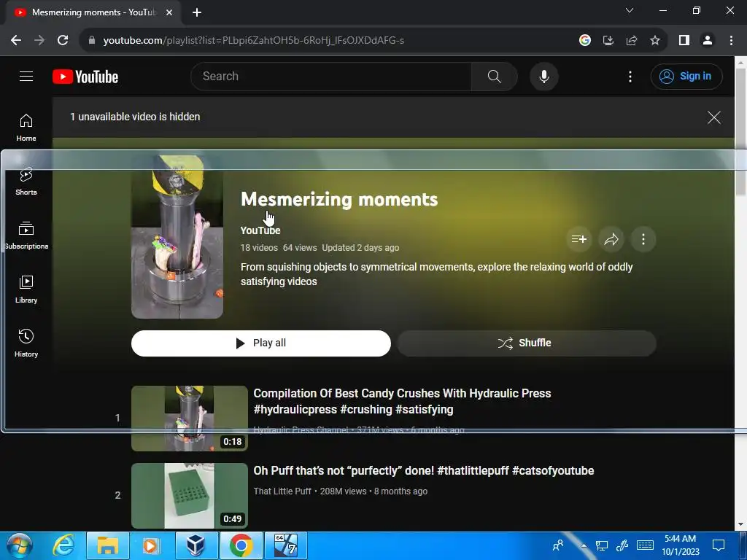Close the Mesmerizing moments tab
The image size is (747, 560).
[169, 12]
